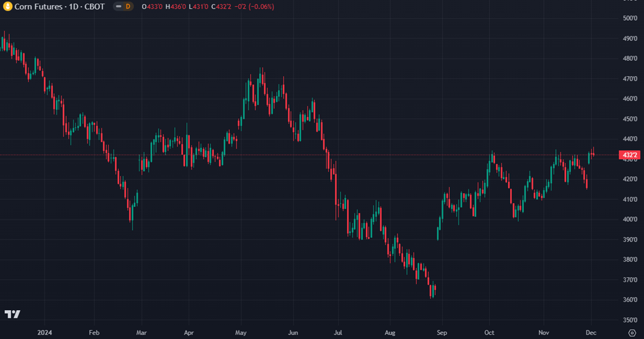
Task: Open the Corn Futures 1D CBOT symbol title
Action: pyautogui.click(x=60, y=6)
